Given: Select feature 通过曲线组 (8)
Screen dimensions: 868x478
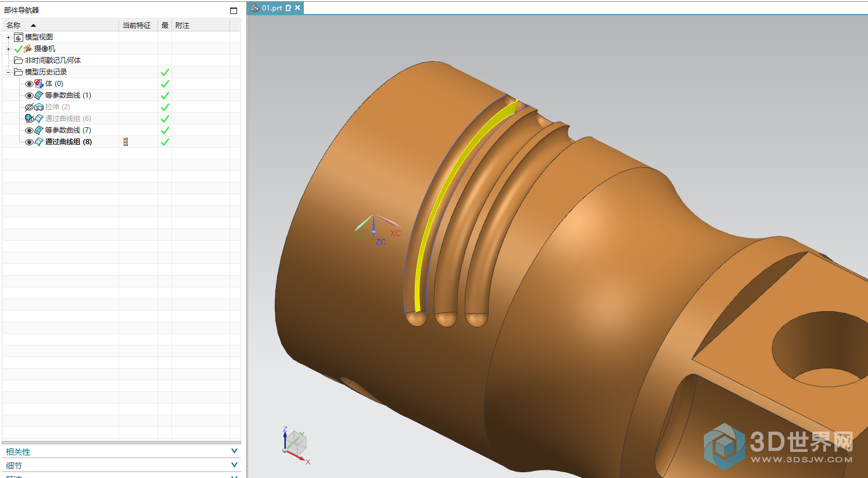Looking at the screenshot, I should 69,142.
